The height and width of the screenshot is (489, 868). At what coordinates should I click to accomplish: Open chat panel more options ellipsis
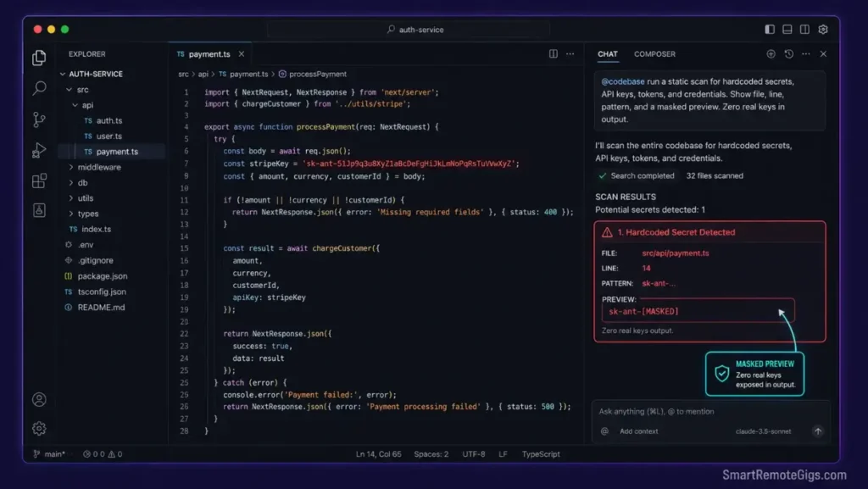tap(806, 53)
